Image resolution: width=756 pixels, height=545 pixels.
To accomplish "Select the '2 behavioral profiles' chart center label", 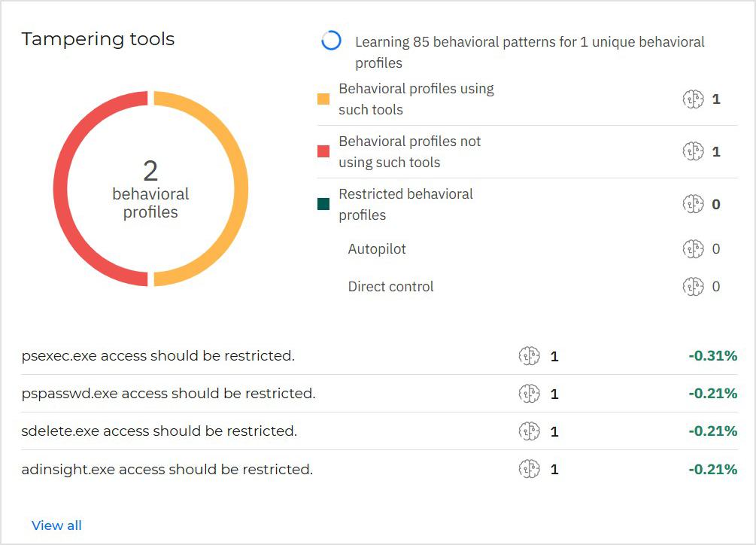I will click(x=150, y=188).
